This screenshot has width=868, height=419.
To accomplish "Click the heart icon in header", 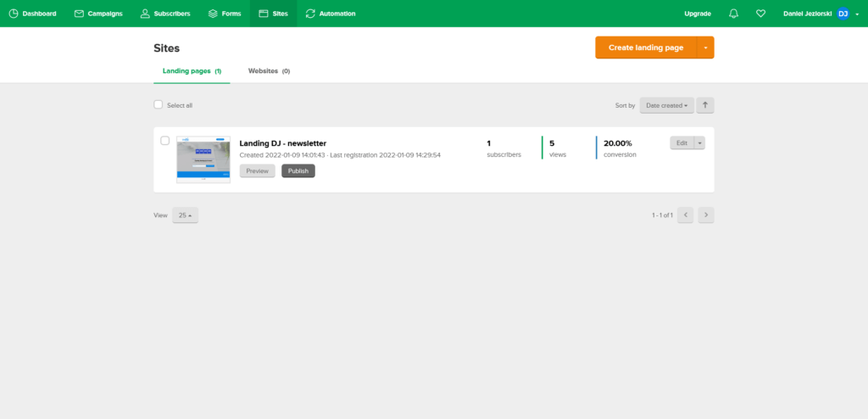I will [x=760, y=14].
